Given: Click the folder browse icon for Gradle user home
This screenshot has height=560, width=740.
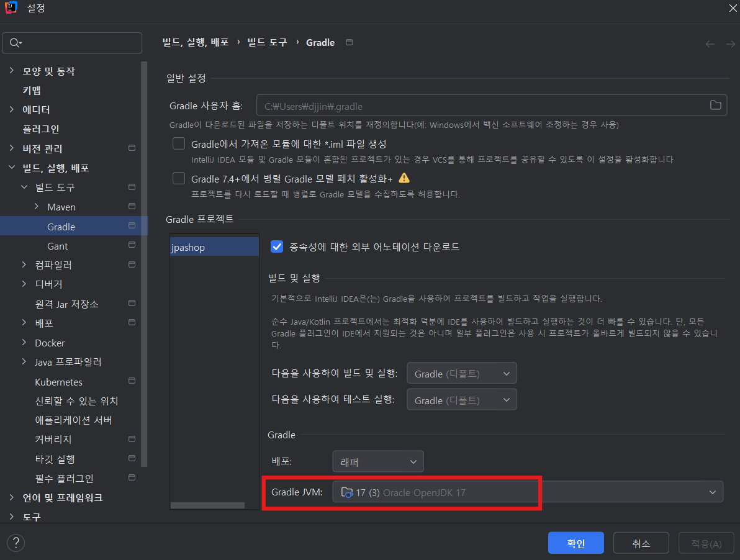Looking at the screenshot, I should tap(715, 105).
